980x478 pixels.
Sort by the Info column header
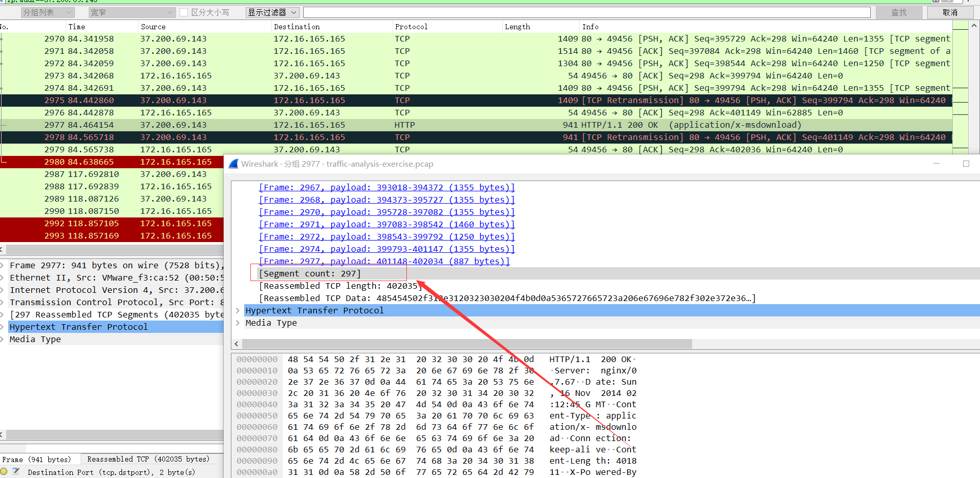pos(766,27)
